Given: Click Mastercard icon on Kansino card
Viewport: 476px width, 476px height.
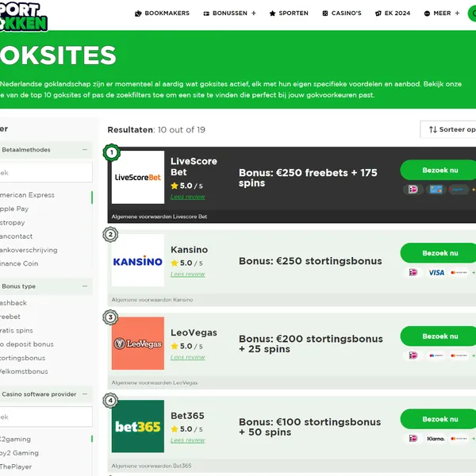Looking at the screenshot, I should pos(459,273).
